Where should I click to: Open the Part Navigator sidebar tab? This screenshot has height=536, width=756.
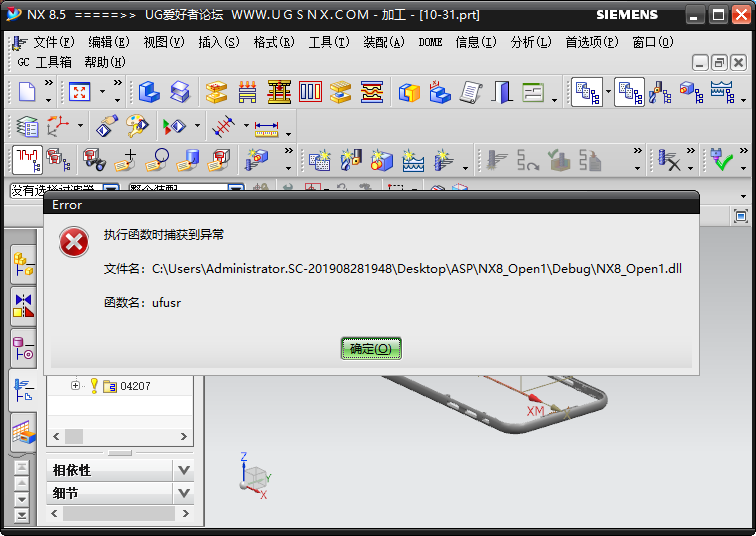click(x=23, y=348)
